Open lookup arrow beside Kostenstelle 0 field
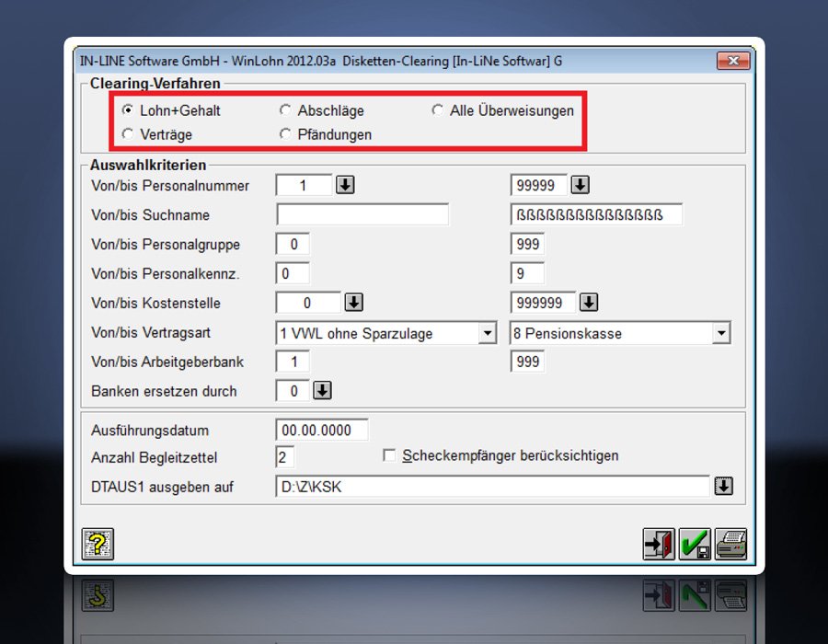828x644 pixels. (x=354, y=303)
